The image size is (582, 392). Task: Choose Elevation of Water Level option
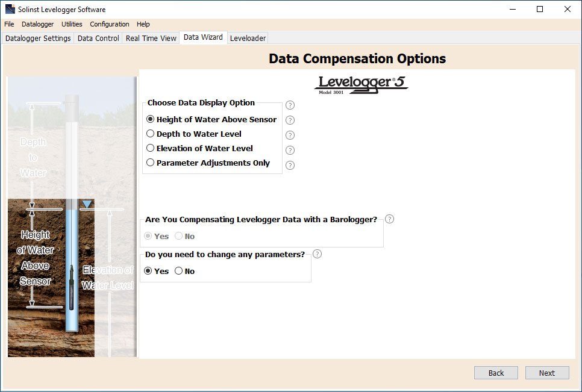(x=150, y=148)
